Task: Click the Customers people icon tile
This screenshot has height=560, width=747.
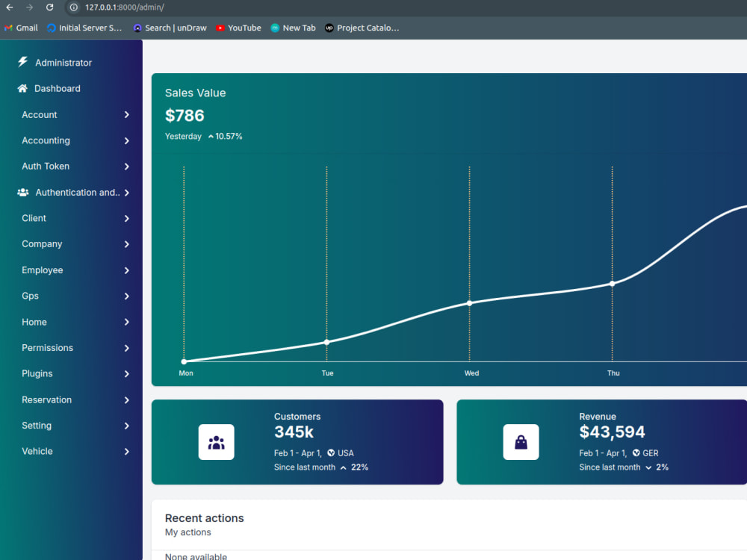Action: coord(217,442)
